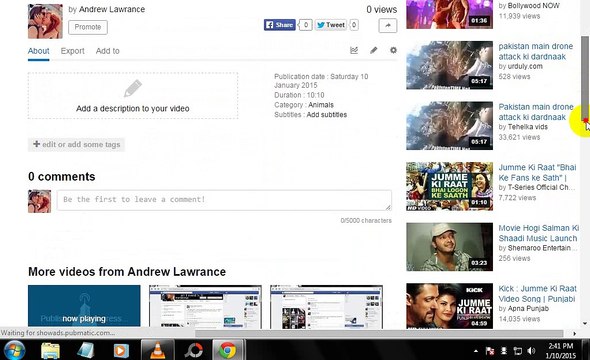The height and width of the screenshot is (360, 590).
Task: Open thumbnail of the Tehelka vids video
Action: (x=449, y=126)
